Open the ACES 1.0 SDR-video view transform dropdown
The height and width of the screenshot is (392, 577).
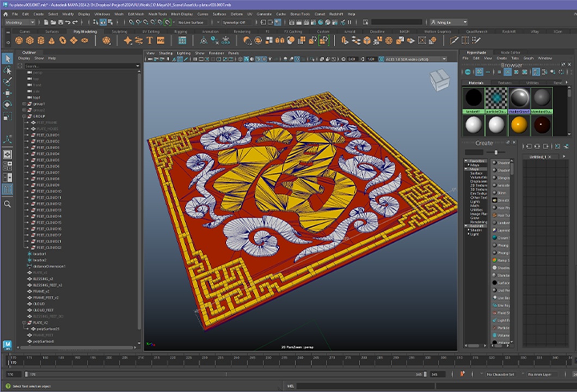point(414,59)
